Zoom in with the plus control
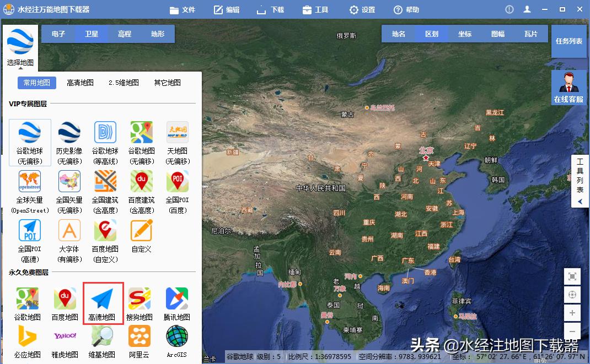590x364 pixels. click(573, 313)
